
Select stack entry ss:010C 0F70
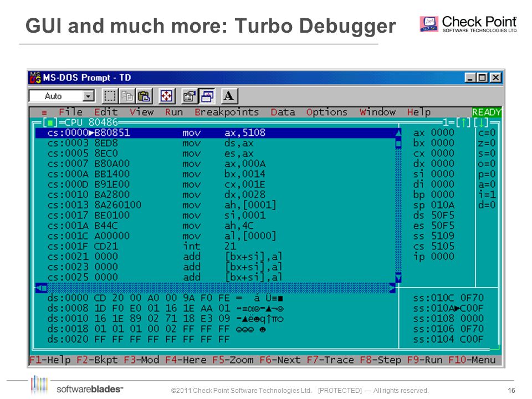(448, 298)
